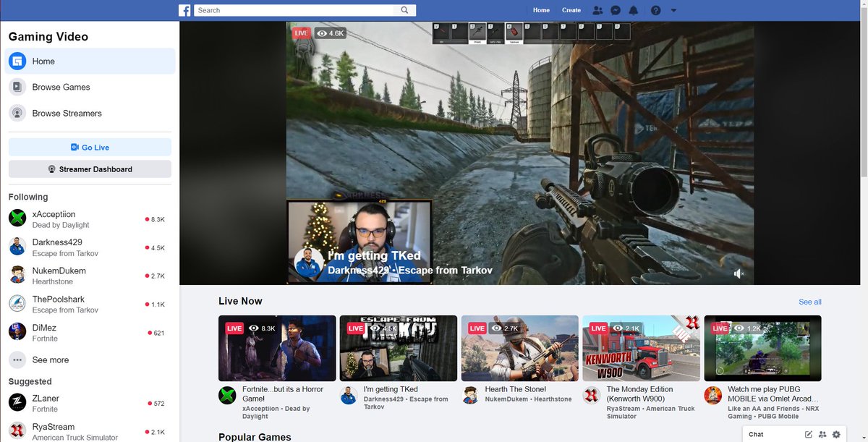Click See all link in Live Now
Viewport: 868px width, 442px height.
tap(810, 302)
